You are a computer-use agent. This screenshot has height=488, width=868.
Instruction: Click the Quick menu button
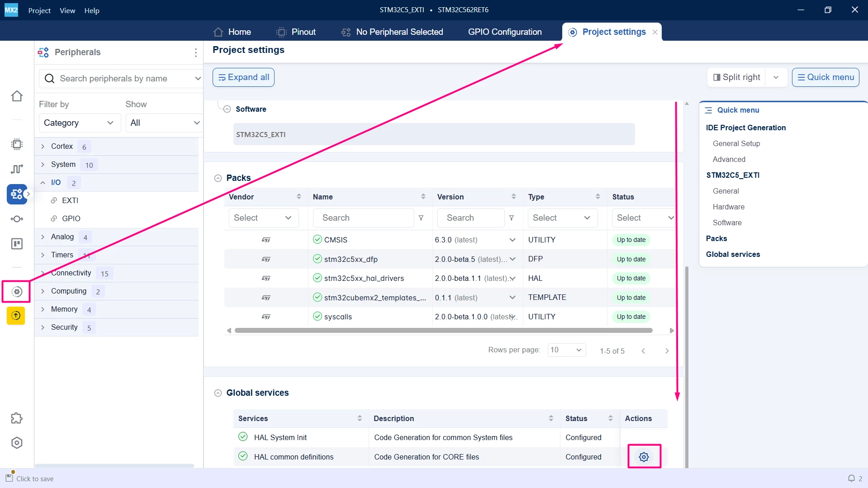[x=825, y=77]
